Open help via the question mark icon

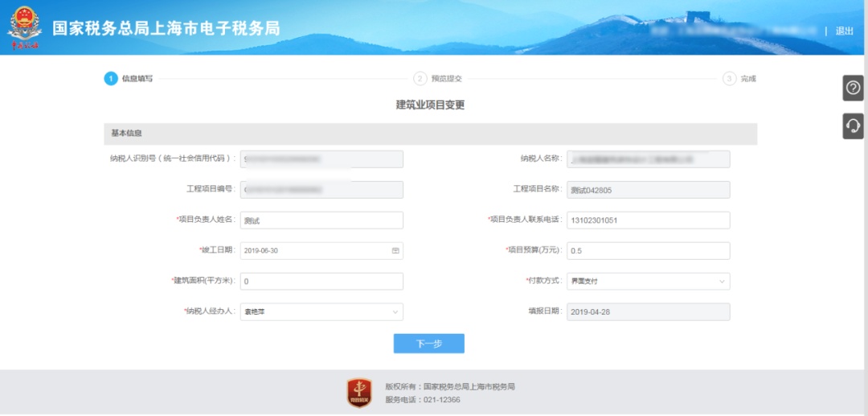point(853,88)
